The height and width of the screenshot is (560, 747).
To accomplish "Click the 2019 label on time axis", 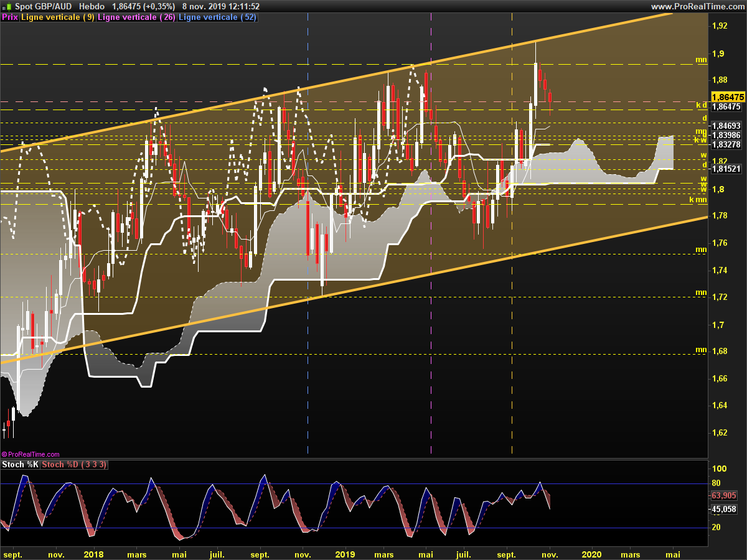I will (344, 554).
